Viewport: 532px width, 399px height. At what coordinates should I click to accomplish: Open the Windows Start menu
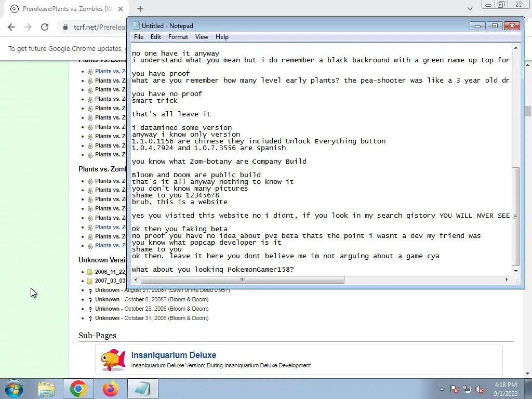pos(14,389)
